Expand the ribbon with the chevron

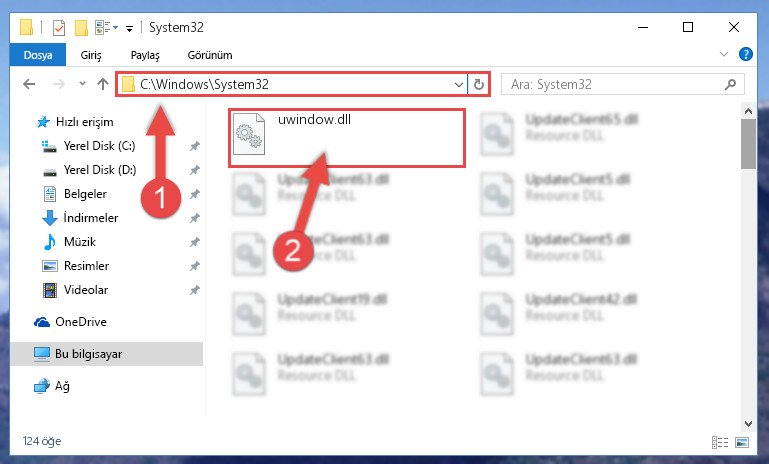(723, 54)
